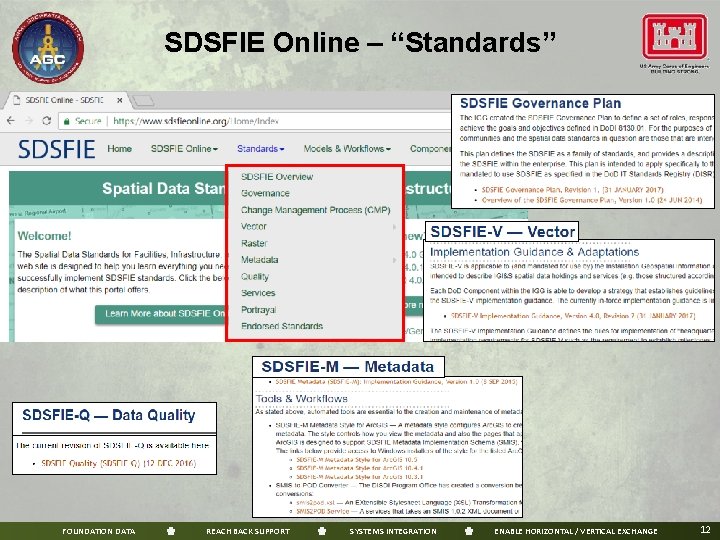Viewport: 720px width, 540px height.
Task: Click Learn More about SDSFIE Online button
Action: click(x=160, y=314)
